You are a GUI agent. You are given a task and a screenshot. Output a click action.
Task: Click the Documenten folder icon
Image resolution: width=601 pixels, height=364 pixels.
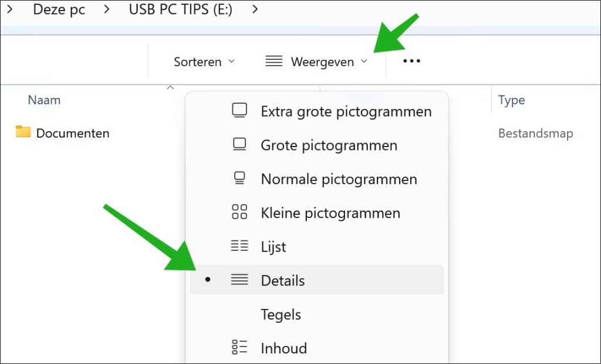pyautogui.click(x=23, y=131)
